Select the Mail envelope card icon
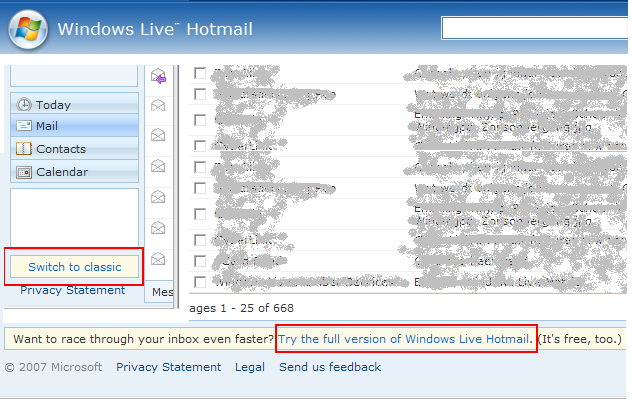 tap(24, 127)
